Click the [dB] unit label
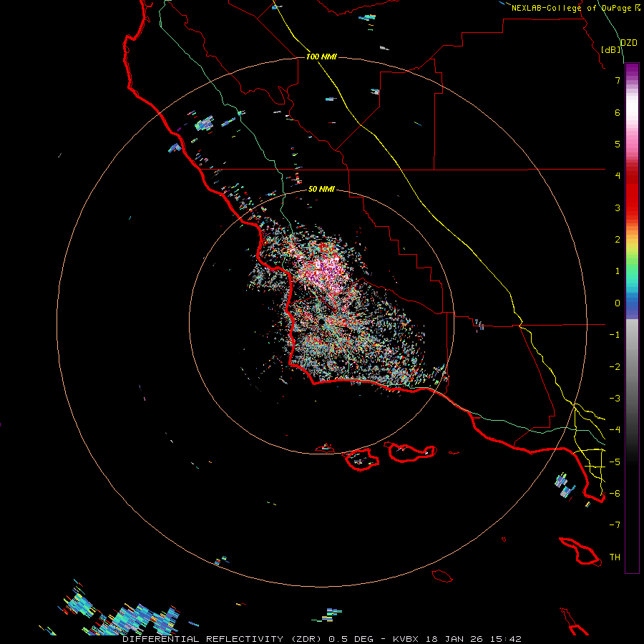The image size is (644, 644). coord(611,49)
